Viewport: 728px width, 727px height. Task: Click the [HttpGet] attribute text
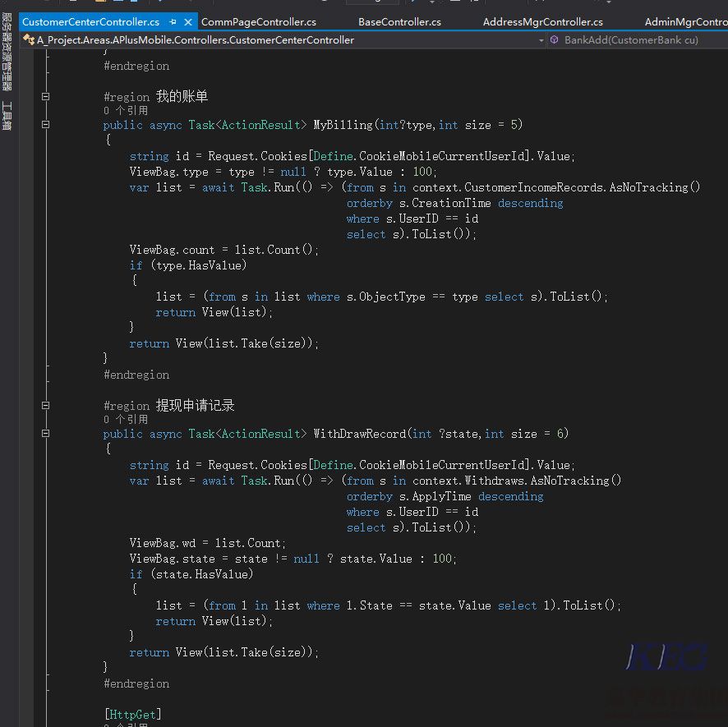[133, 714]
